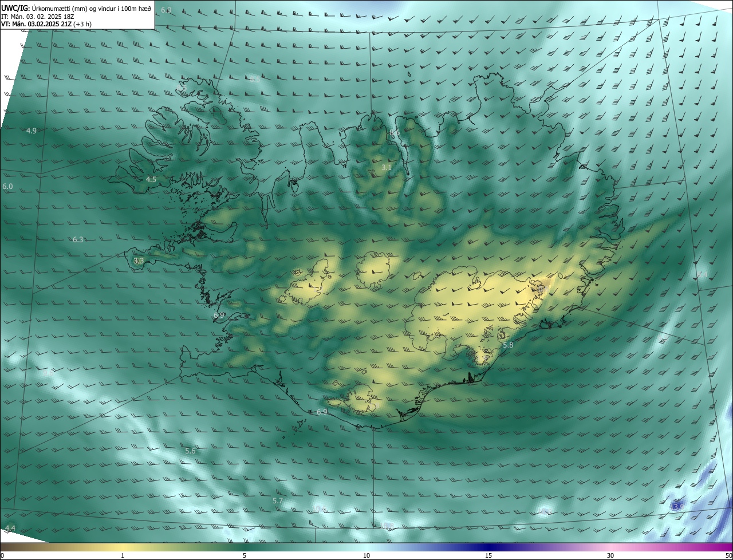733x560 pixels.
Task: Click the 6.3 value label on the map
Action: pyautogui.click(x=78, y=239)
